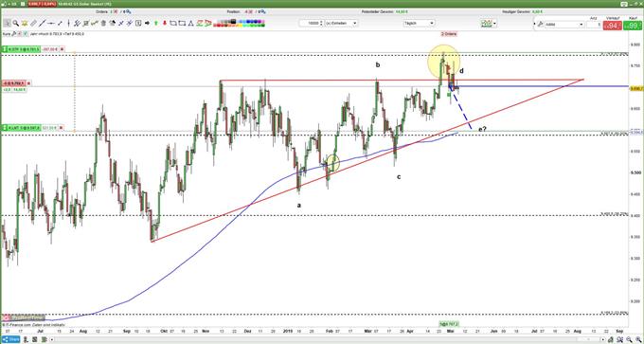644x344 pixels.
Task: Click the red price change label in title bar
Action: 42,4
